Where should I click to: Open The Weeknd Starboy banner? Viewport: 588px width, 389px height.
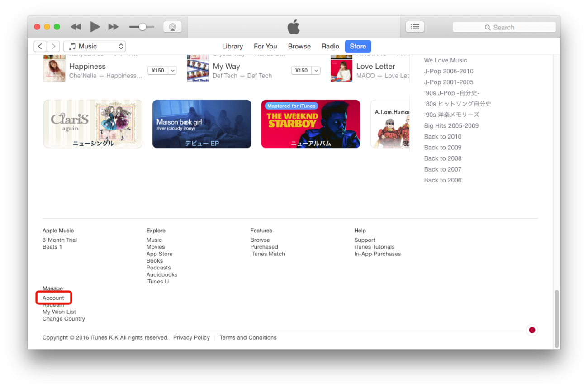tap(311, 124)
